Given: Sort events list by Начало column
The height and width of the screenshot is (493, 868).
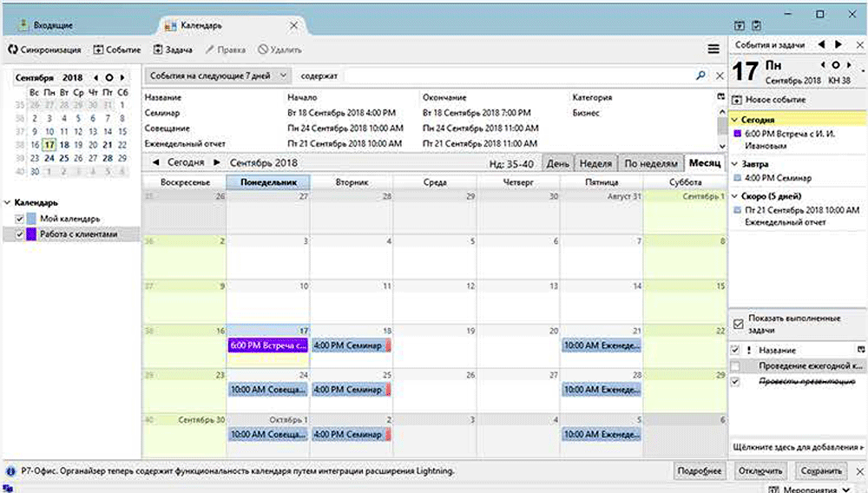Looking at the screenshot, I should 302,97.
